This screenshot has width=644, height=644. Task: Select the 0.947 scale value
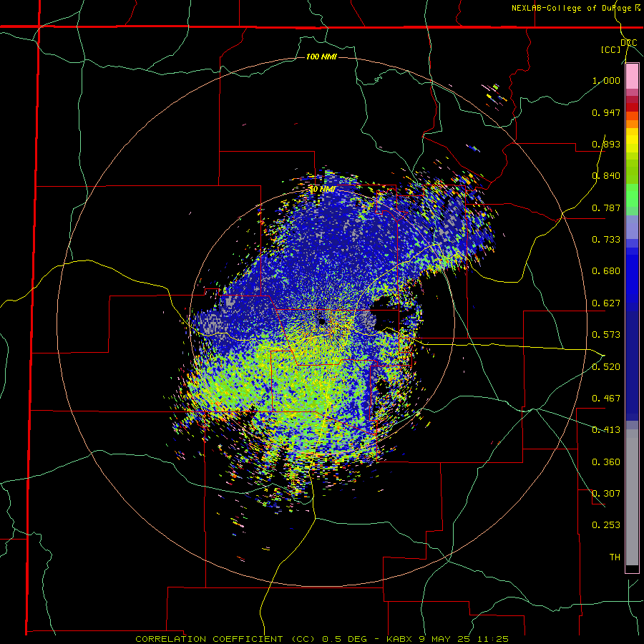tap(606, 112)
